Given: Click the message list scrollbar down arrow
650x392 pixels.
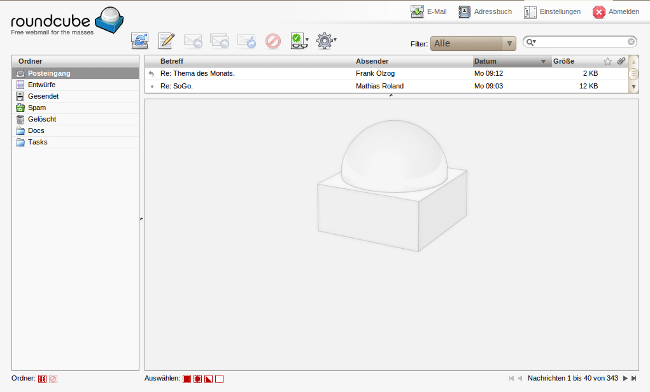Looking at the screenshot, I should coord(633,87).
